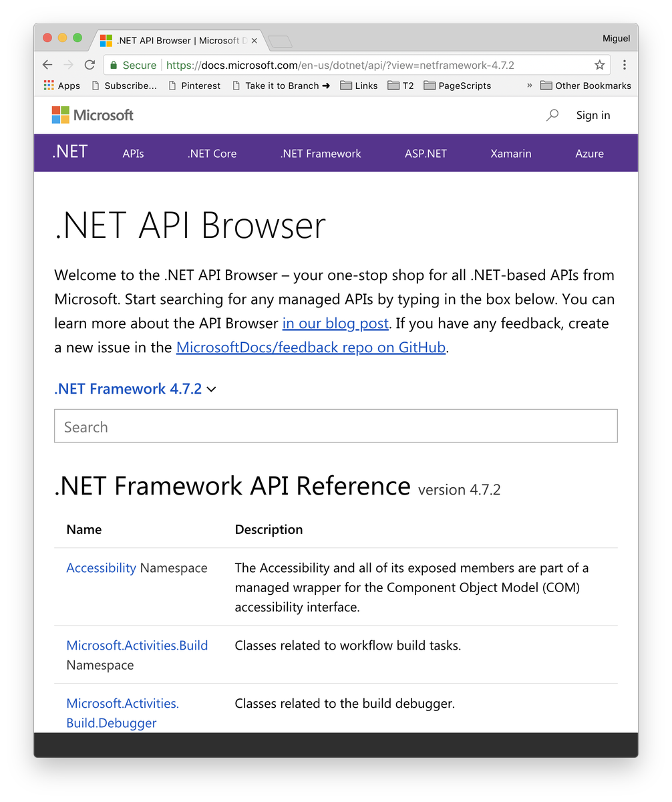672x802 pixels.
Task: Click the 'version 4.7.2' text
Action: click(459, 490)
